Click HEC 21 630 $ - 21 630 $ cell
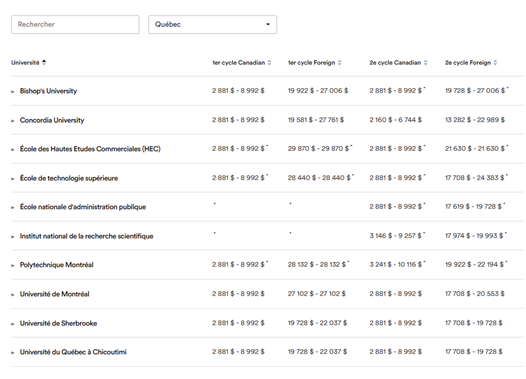 477,149
